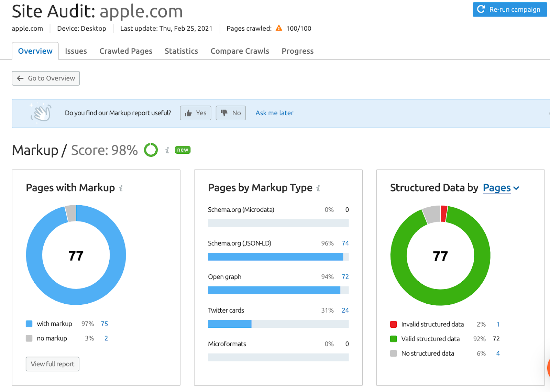Click the Invalid structured data label
Viewport: 550px width, 392px height.
432,324
